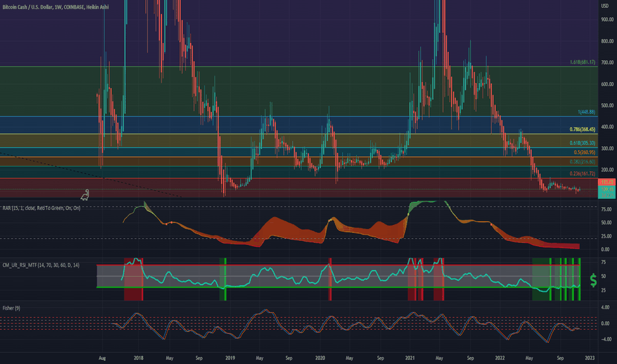Click the green dollar sign icon

tap(593, 280)
